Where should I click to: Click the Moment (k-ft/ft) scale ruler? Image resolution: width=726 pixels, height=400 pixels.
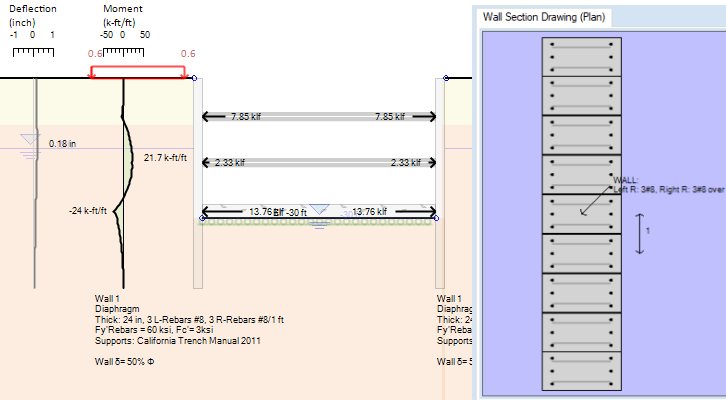pos(123,52)
